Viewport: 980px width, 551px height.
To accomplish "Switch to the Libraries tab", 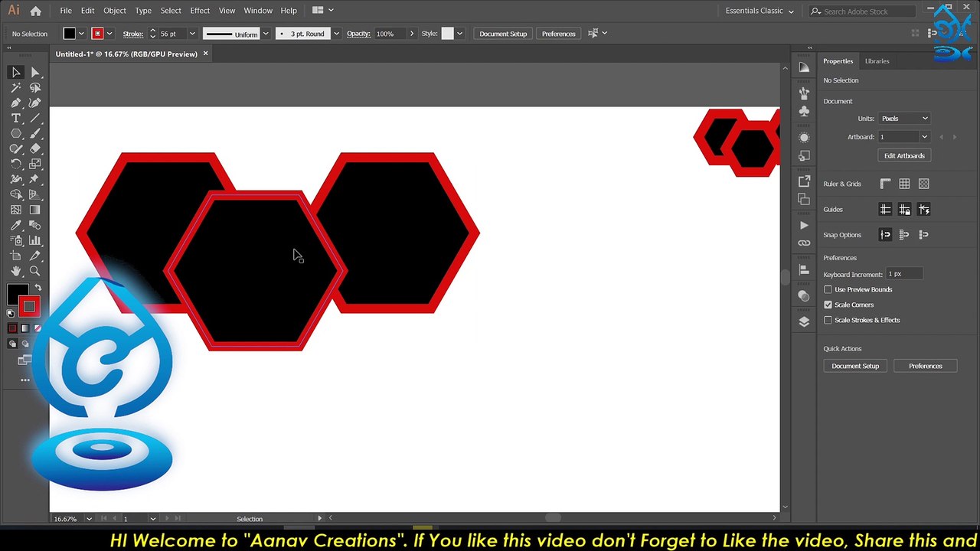I will (877, 61).
